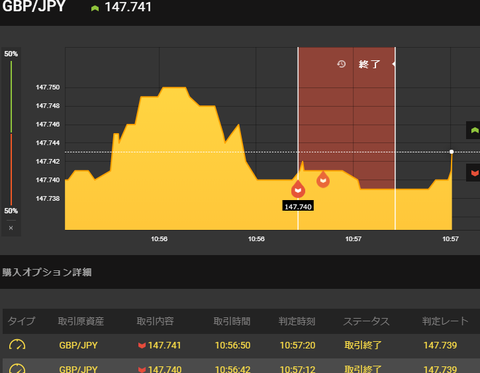Select the second, unlabeled red trade marker
Screen dimensions: 480x373
coord(323,179)
